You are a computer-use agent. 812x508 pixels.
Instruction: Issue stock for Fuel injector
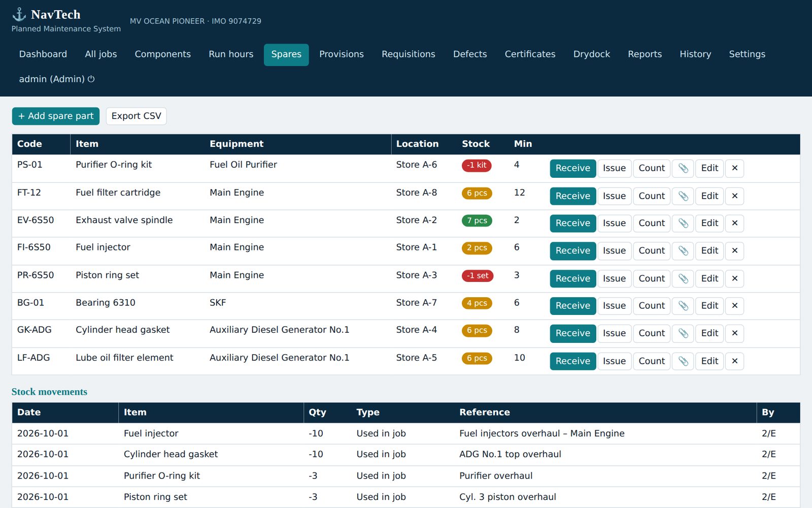coord(614,250)
